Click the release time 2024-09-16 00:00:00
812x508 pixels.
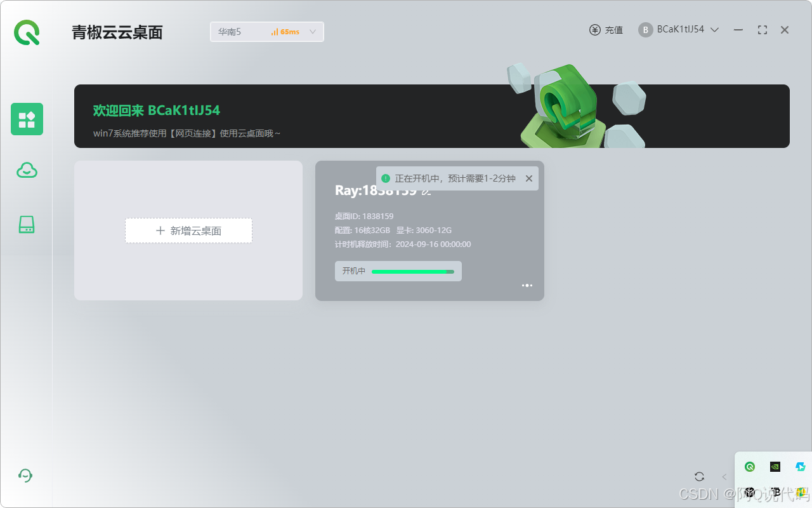(433, 244)
